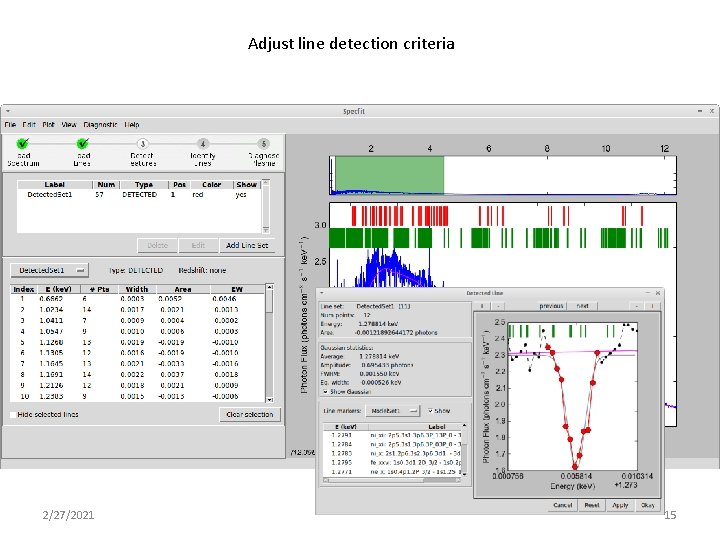This screenshot has width=720, height=540.
Task: Click the Load Lines step checkmark icon
Action: 83,144
